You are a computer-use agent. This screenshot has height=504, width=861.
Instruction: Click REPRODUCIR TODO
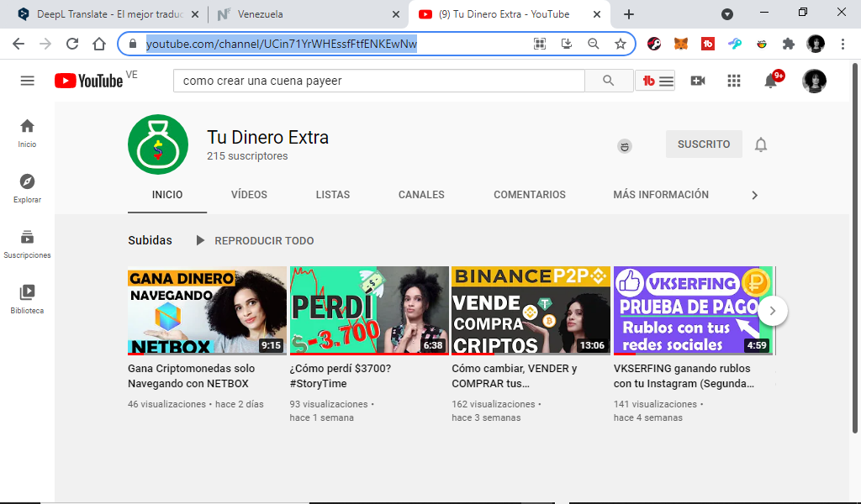pyautogui.click(x=256, y=241)
